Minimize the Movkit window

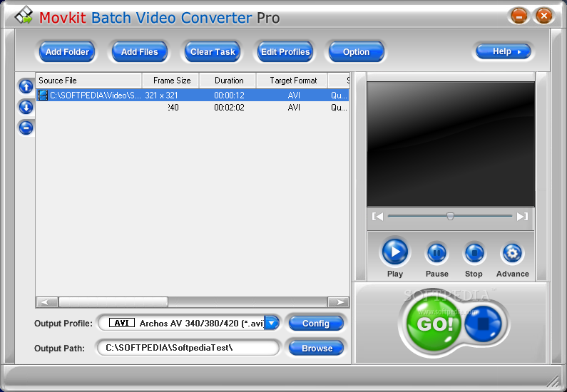tap(519, 16)
